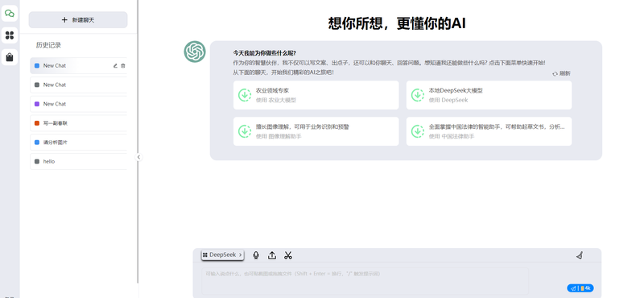Image resolution: width=644 pixels, height=298 pixels.
Task: Open the chat section in left sidebar
Action: click(10, 13)
